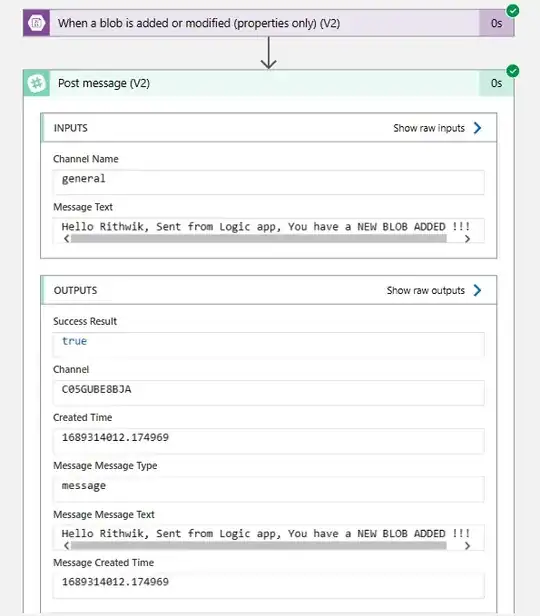Open the blob added or modified trigger step
Screen dimensions: 540x616
pos(269,23)
